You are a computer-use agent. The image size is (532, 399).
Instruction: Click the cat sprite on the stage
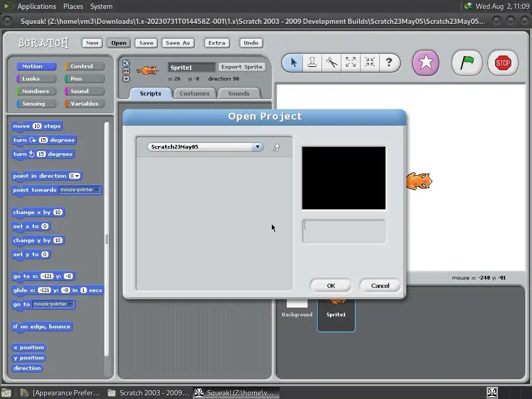click(x=419, y=181)
